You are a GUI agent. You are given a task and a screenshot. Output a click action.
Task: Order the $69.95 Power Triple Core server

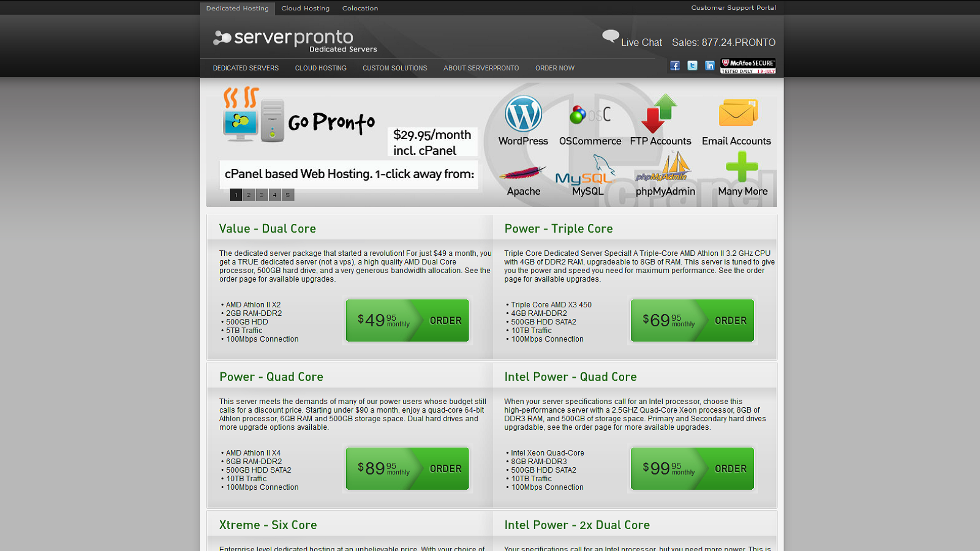pyautogui.click(x=692, y=320)
